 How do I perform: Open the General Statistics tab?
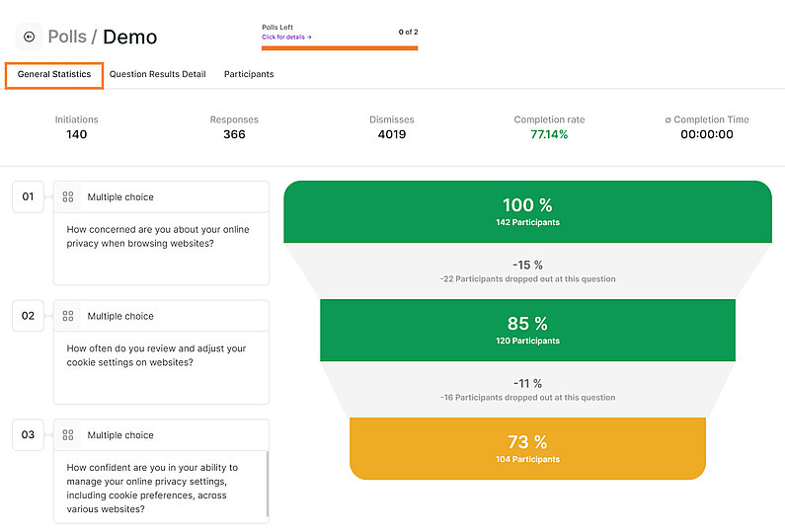coord(54,74)
